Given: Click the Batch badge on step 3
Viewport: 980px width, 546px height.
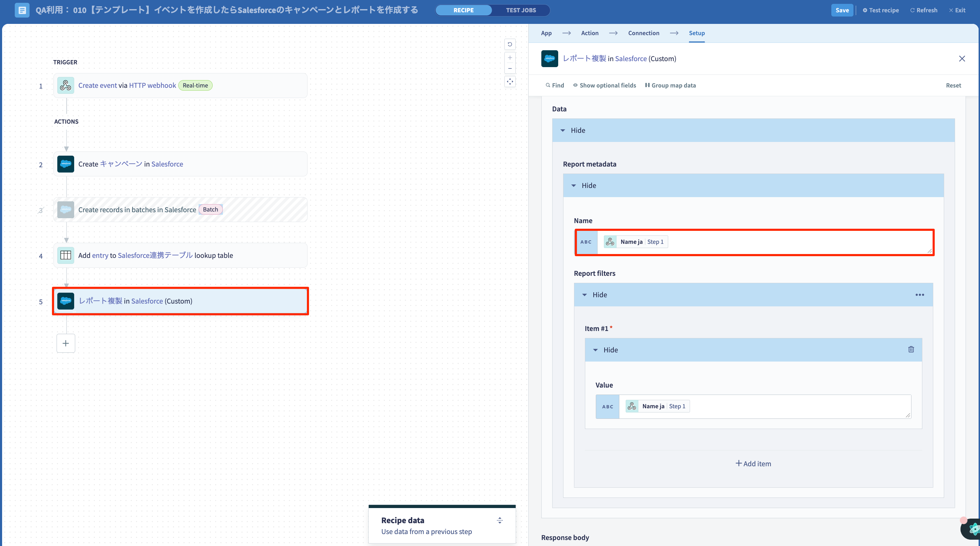Looking at the screenshot, I should click(x=211, y=209).
